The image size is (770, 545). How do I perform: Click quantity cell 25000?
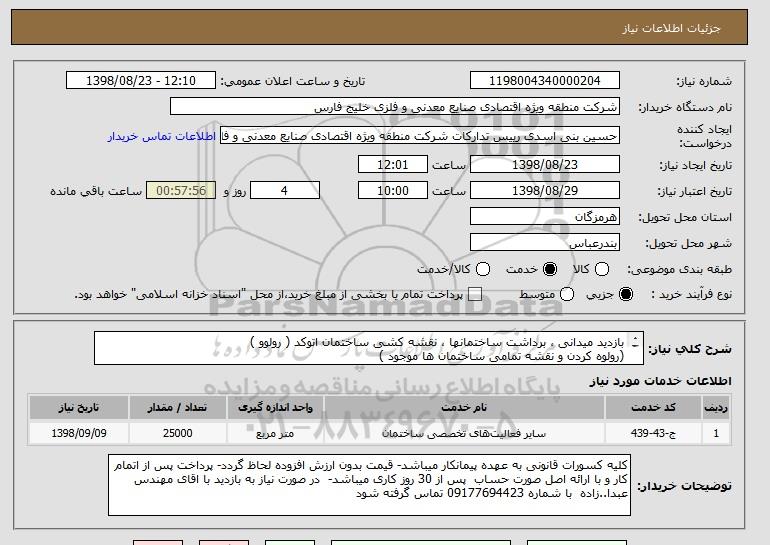[177, 434]
